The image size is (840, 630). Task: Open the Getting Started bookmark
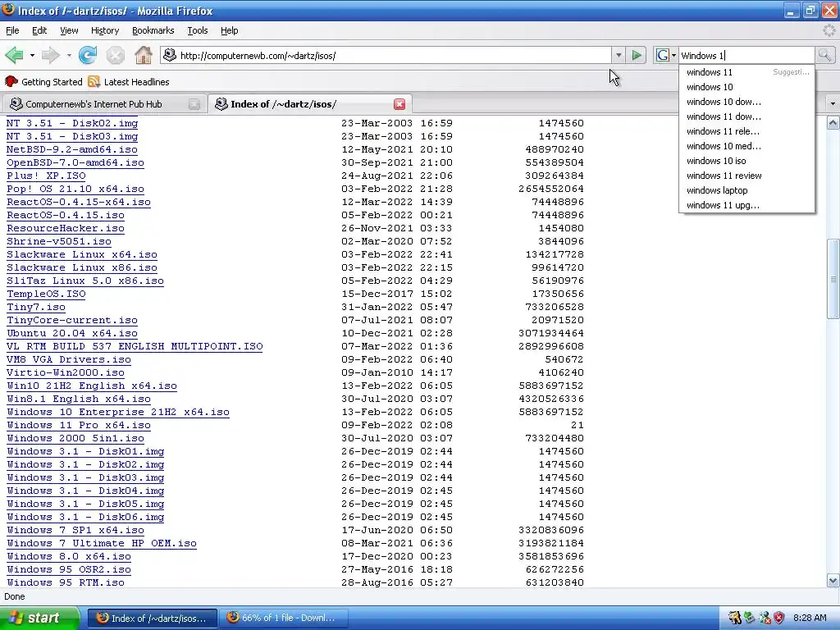click(x=44, y=82)
